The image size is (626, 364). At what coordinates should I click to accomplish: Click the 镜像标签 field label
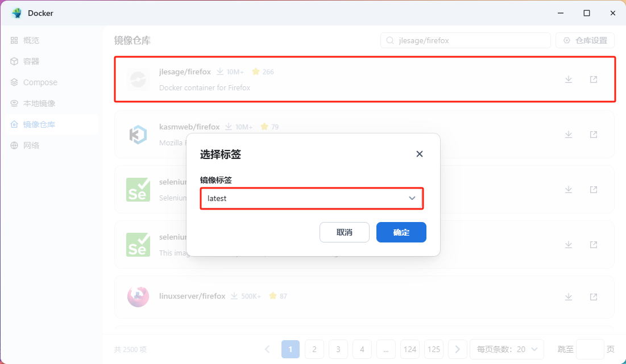[x=216, y=180]
